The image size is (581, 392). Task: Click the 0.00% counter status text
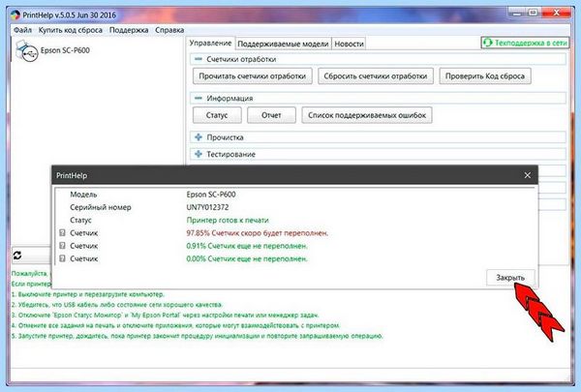(x=247, y=258)
